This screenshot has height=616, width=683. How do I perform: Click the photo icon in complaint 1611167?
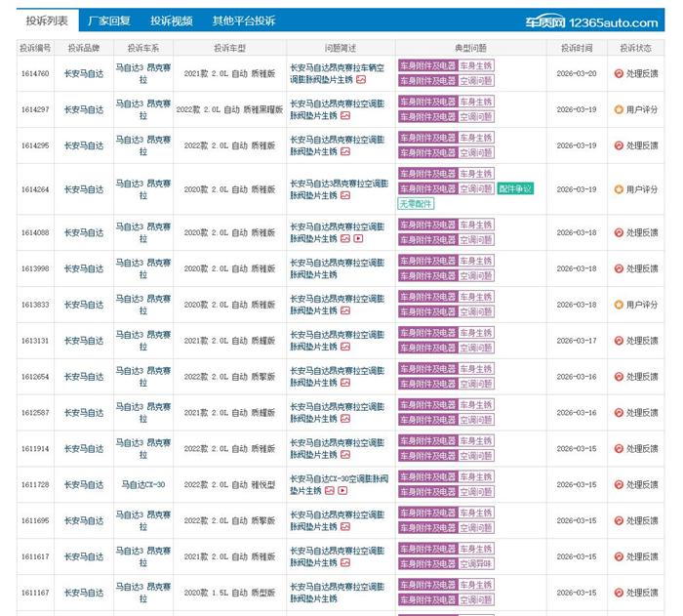(x=345, y=599)
